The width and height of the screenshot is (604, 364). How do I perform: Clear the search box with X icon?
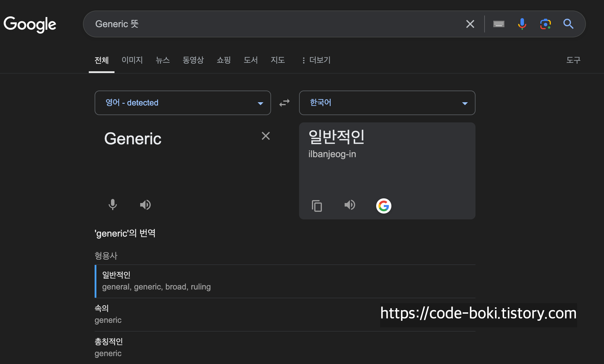(470, 24)
